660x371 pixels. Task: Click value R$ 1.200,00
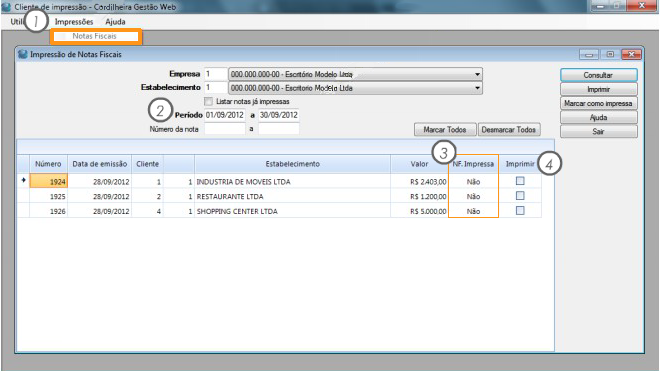(x=428, y=197)
